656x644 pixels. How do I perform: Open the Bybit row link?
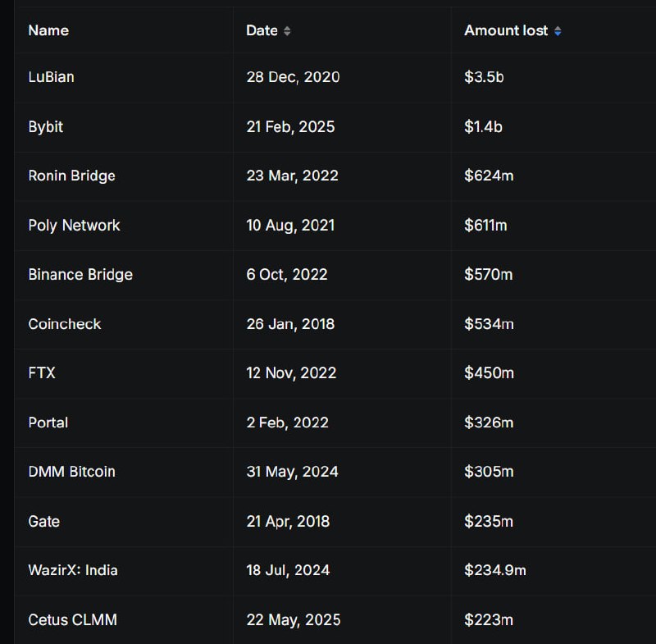(45, 127)
